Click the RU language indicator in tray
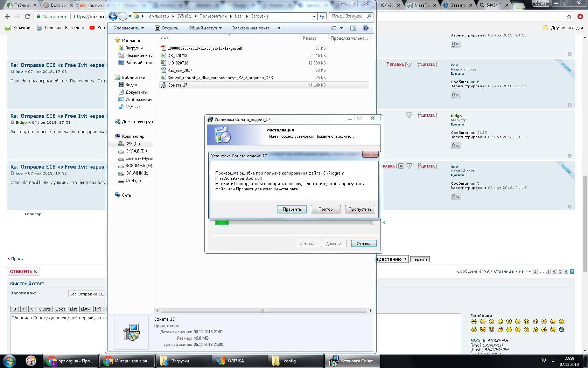This screenshot has height=368, width=588. (543, 360)
